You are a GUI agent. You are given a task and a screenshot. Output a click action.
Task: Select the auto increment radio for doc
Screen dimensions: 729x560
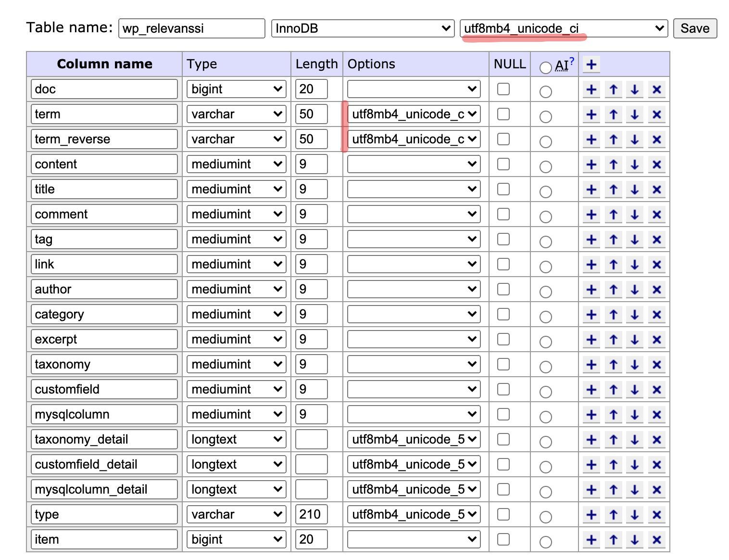[x=545, y=91]
